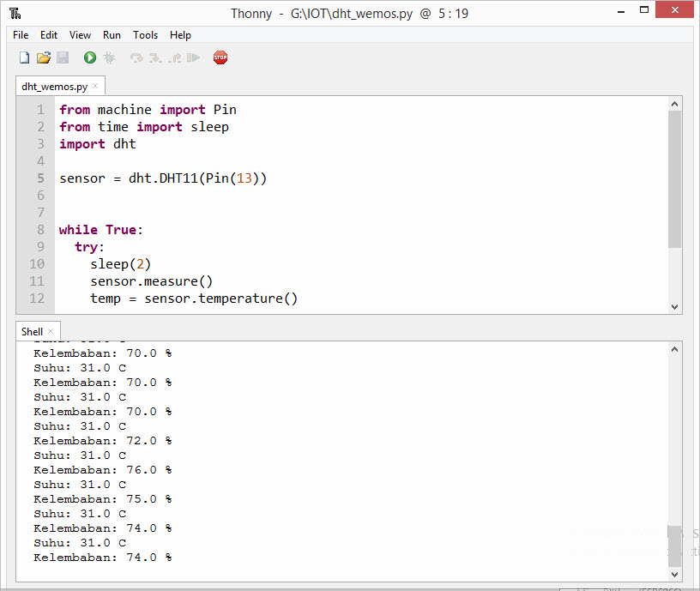Click the step into debug icon
700x591 pixels.
pyautogui.click(x=156, y=57)
